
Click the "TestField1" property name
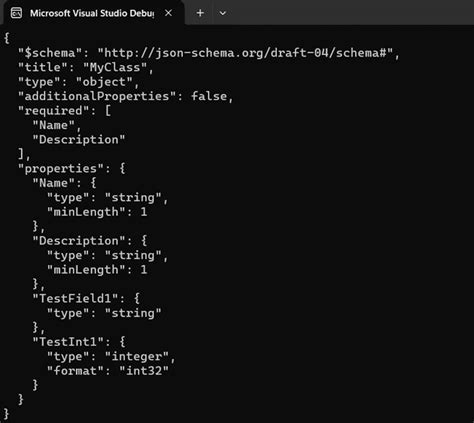click(75, 298)
